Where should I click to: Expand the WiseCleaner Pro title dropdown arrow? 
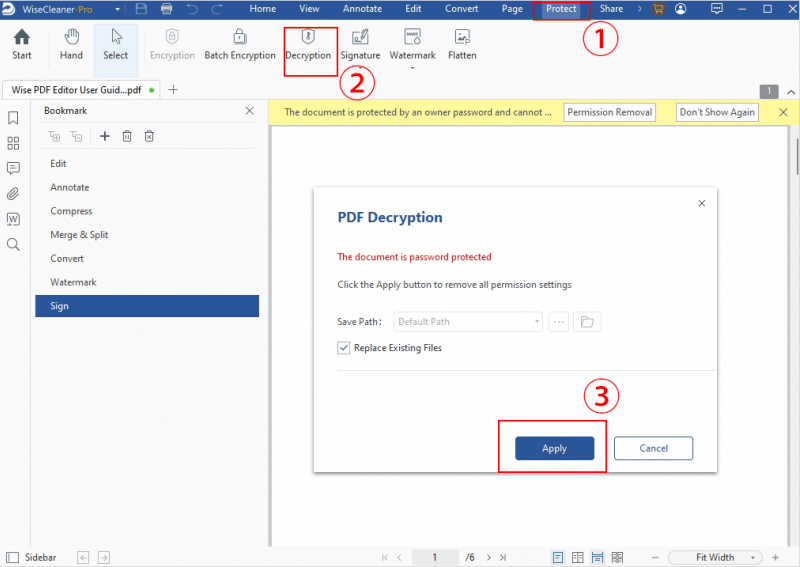pyautogui.click(x=117, y=9)
